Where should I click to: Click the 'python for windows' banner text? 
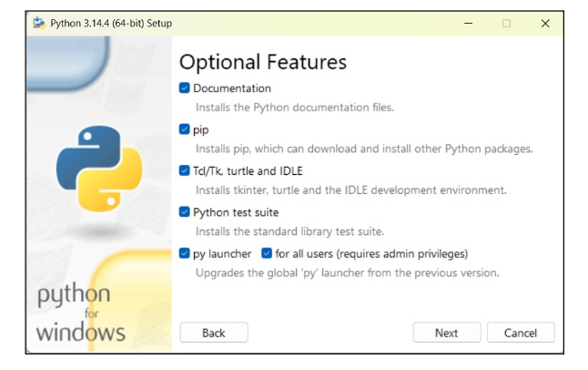80,314
